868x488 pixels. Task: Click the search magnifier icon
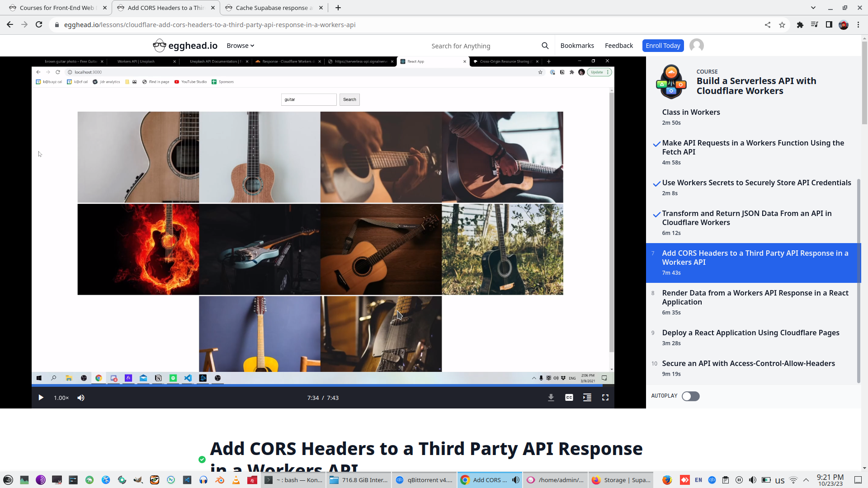point(545,46)
